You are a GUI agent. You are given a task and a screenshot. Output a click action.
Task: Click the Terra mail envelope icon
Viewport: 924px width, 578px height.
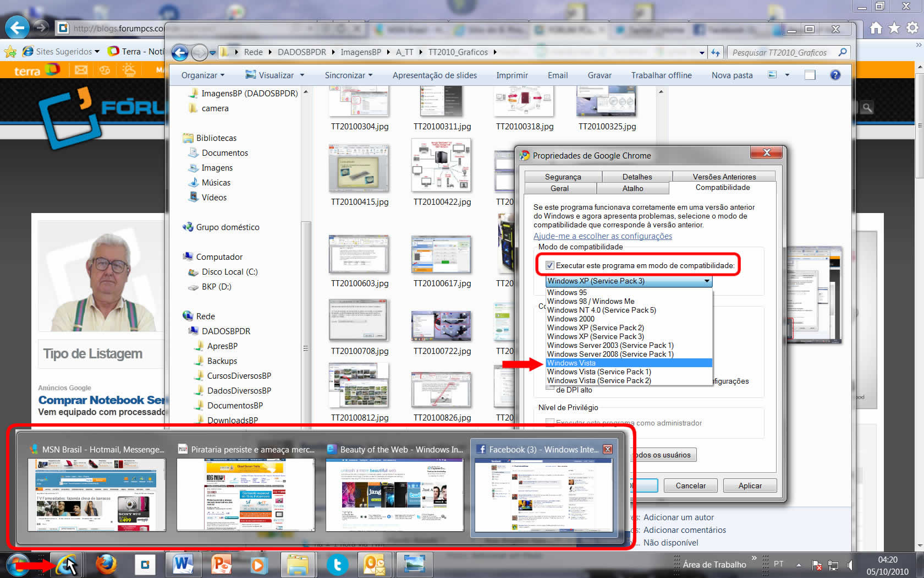pos(81,70)
